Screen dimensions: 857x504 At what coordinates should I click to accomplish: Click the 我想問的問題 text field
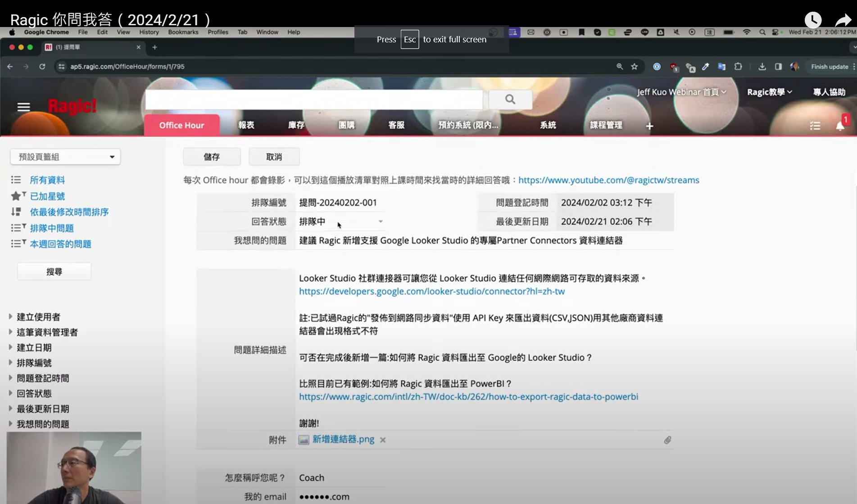484,241
